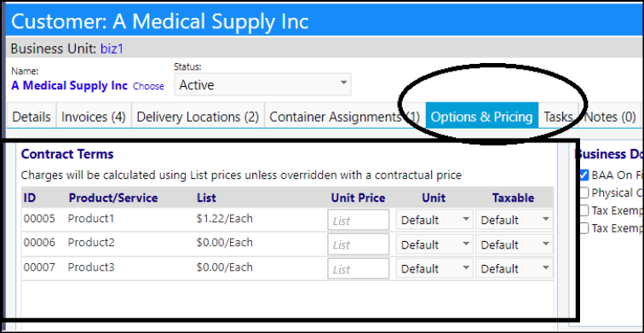The height and width of the screenshot is (333, 644).
Task: Expand the Unit dropdown for Product1
Action: point(434,220)
